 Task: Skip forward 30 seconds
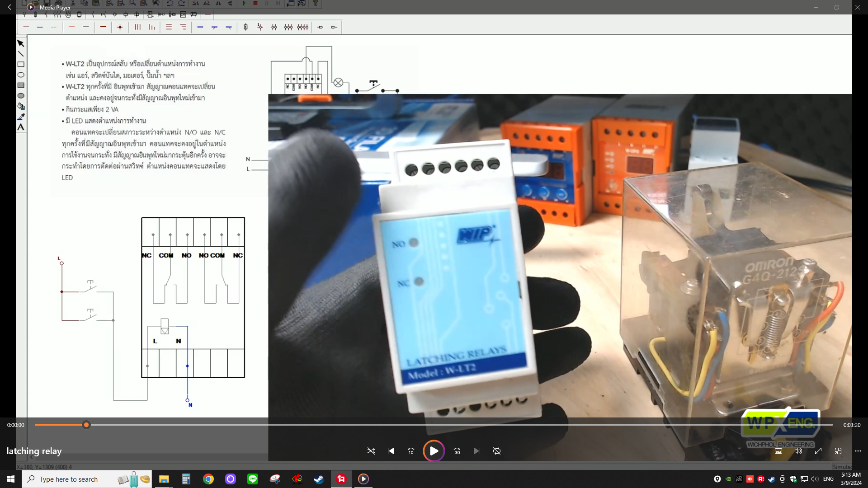(457, 451)
